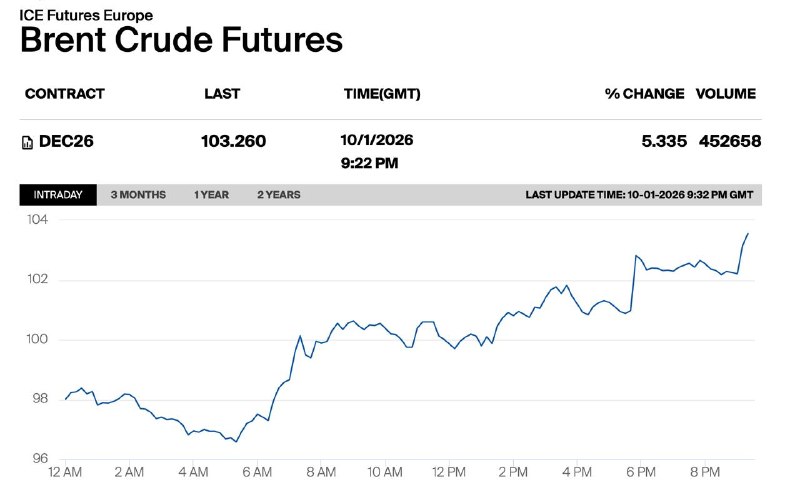Click the chart low point near 5 AM

[236, 441]
